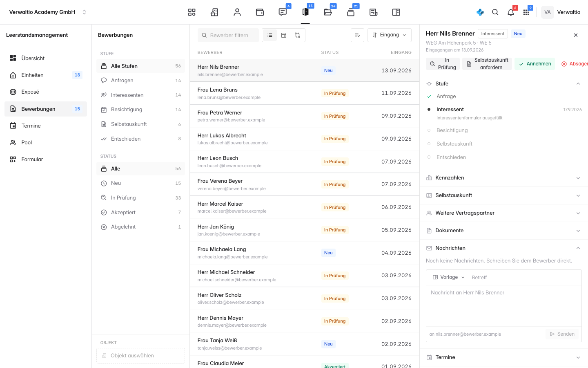Expand the Weitere Vertragspartner section

pos(504,213)
